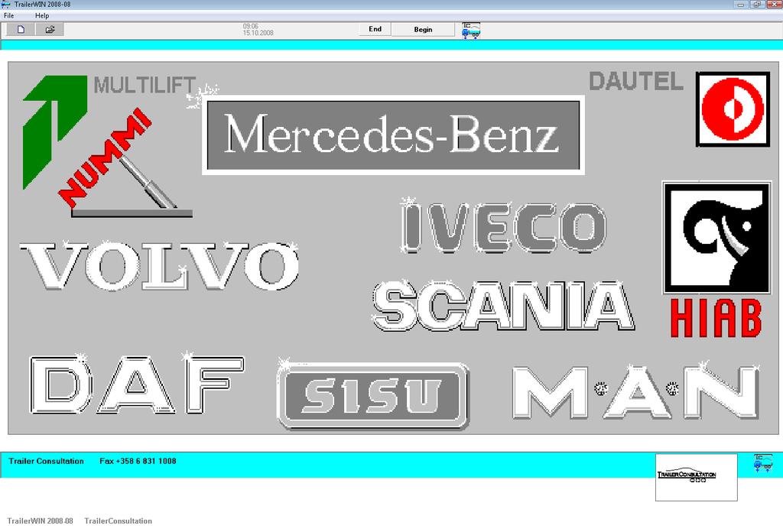Image resolution: width=783 pixels, height=532 pixels.
Task: Choose the DAF logo
Action: pyautogui.click(x=138, y=384)
